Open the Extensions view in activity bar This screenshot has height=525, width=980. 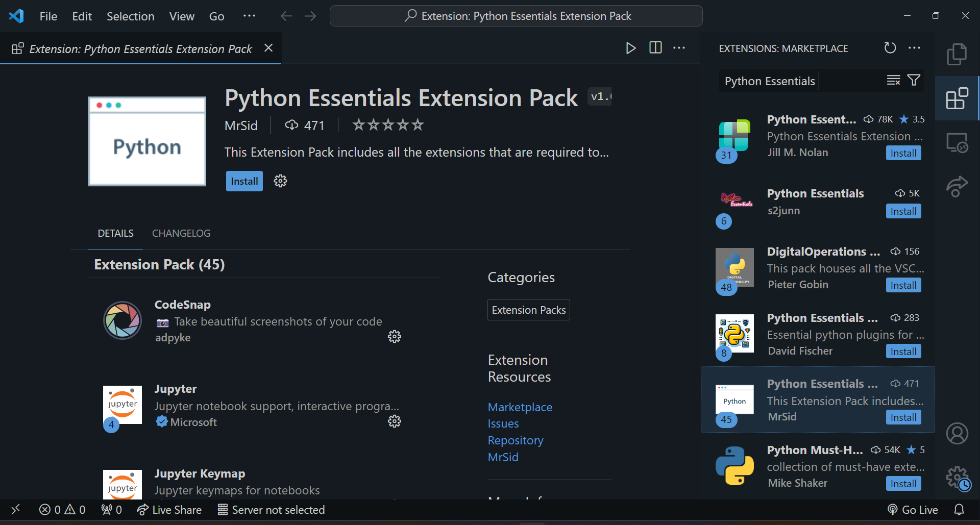(957, 98)
